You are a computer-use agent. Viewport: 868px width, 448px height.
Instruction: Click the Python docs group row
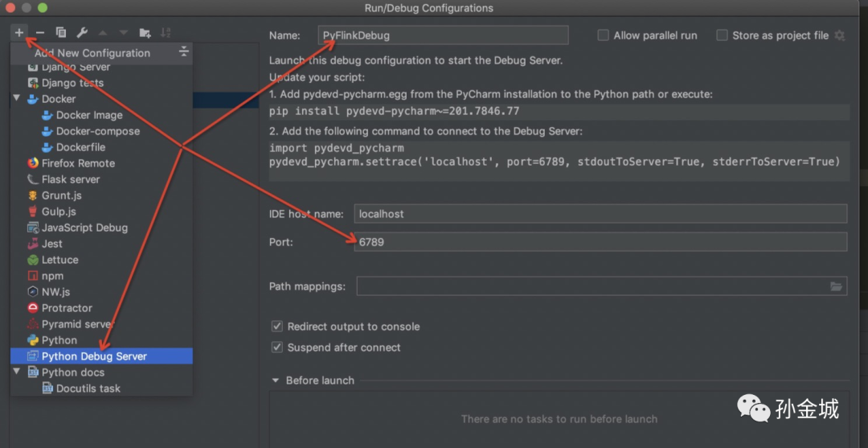click(101, 372)
